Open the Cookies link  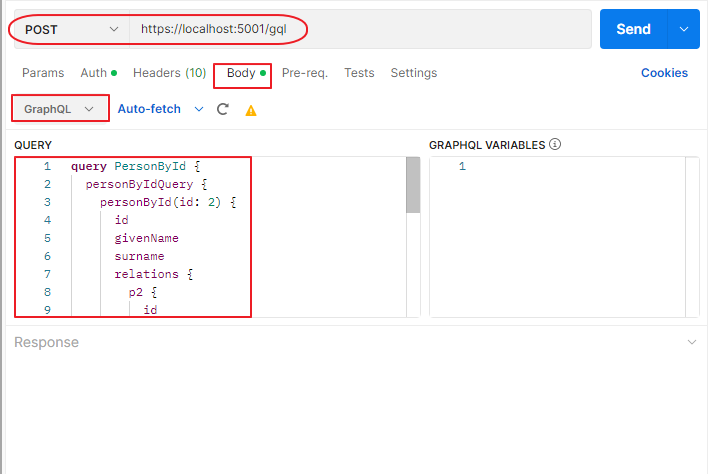[664, 73]
